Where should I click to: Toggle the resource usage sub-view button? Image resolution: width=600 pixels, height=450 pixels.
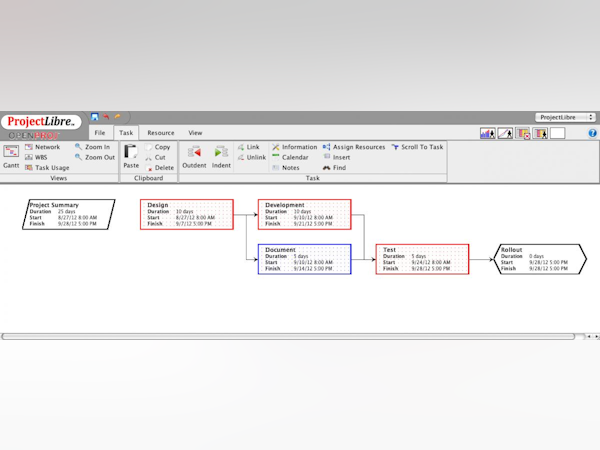540,133
